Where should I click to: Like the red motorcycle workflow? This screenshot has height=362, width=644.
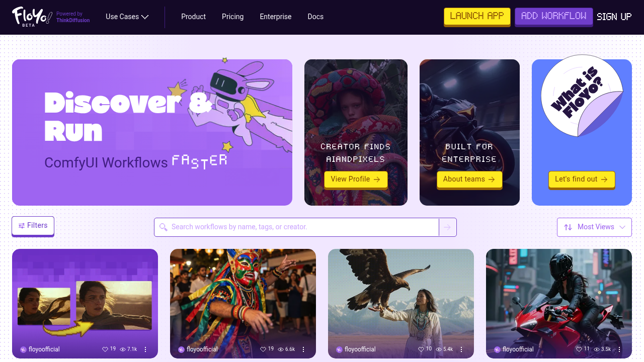(579, 349)
